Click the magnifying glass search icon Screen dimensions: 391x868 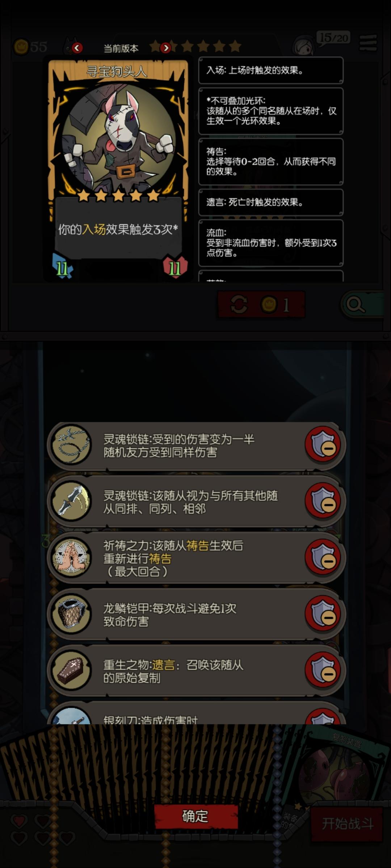[x=356, y=305]
